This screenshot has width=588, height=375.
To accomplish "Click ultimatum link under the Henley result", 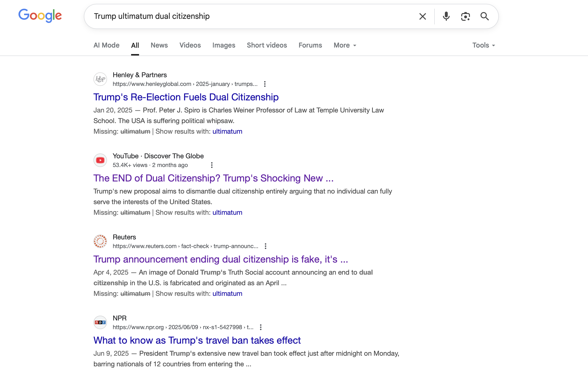I will pos(227,132).
